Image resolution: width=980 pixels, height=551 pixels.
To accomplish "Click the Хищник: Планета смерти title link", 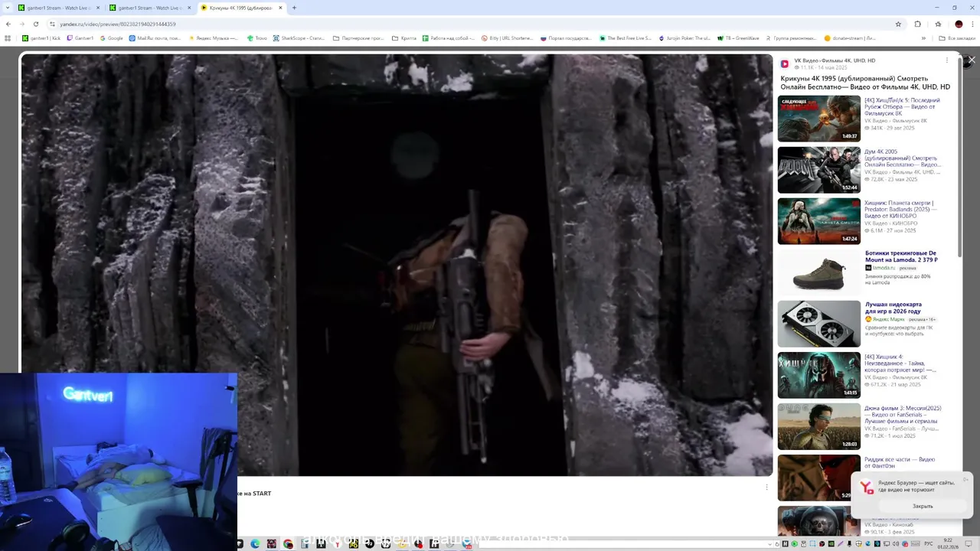I will 900,210.
